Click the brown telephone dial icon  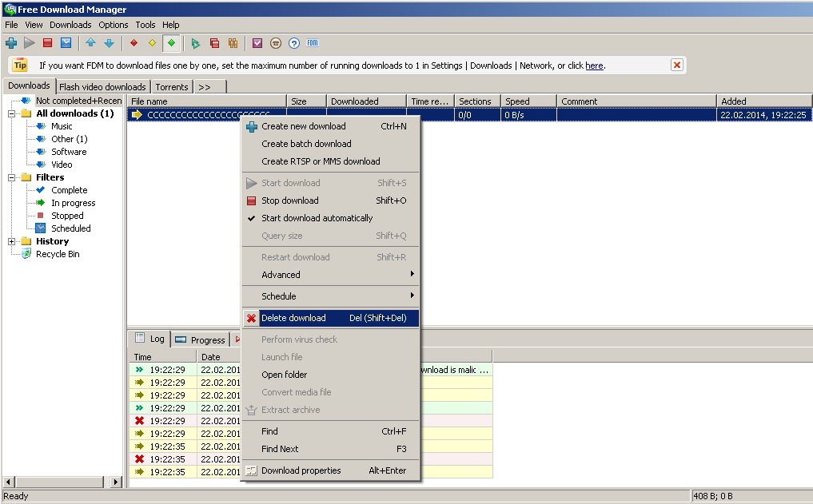click(276, 43)
